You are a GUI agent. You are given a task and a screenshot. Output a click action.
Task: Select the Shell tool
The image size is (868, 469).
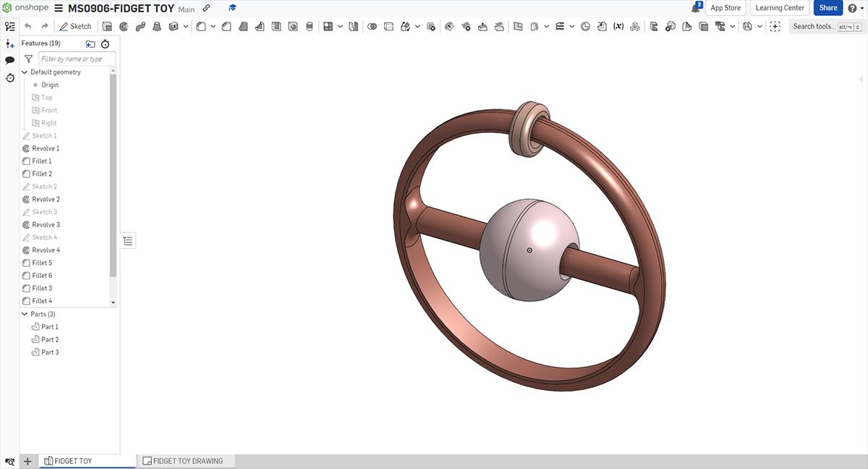(x=275, y=26)
